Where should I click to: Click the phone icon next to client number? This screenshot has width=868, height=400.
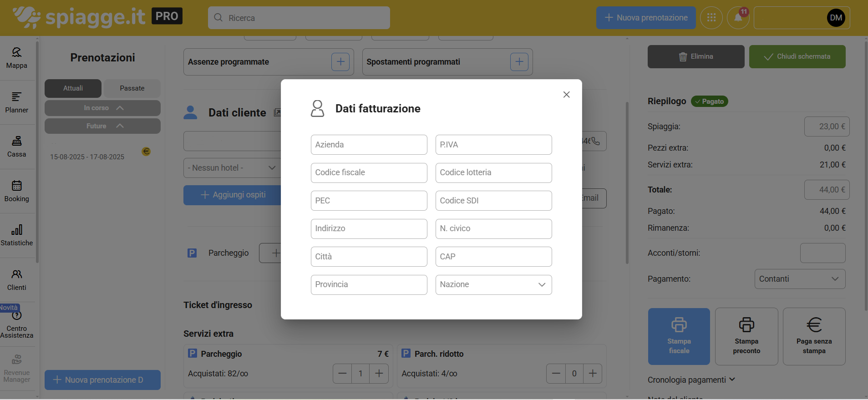coord(595,142)
